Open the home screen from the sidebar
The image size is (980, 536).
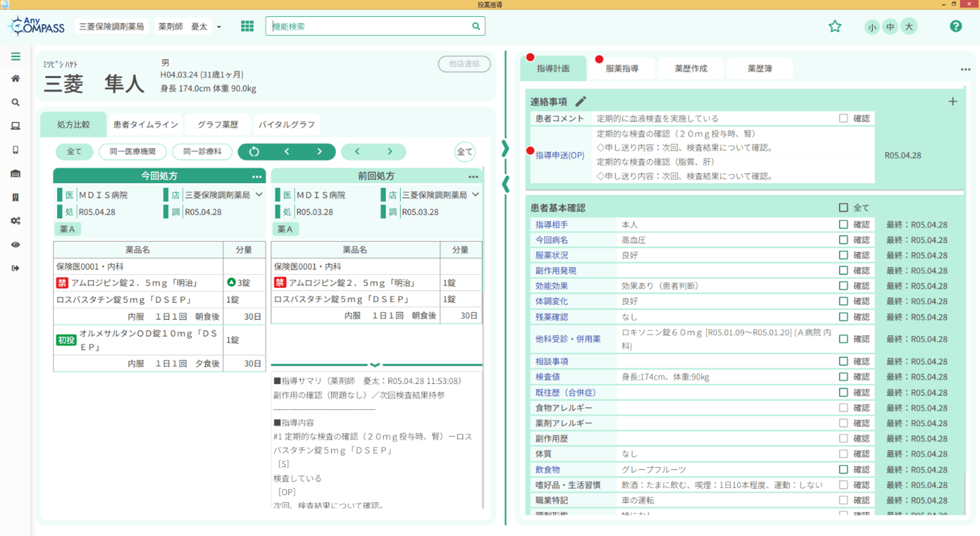[x=15, y=78]
